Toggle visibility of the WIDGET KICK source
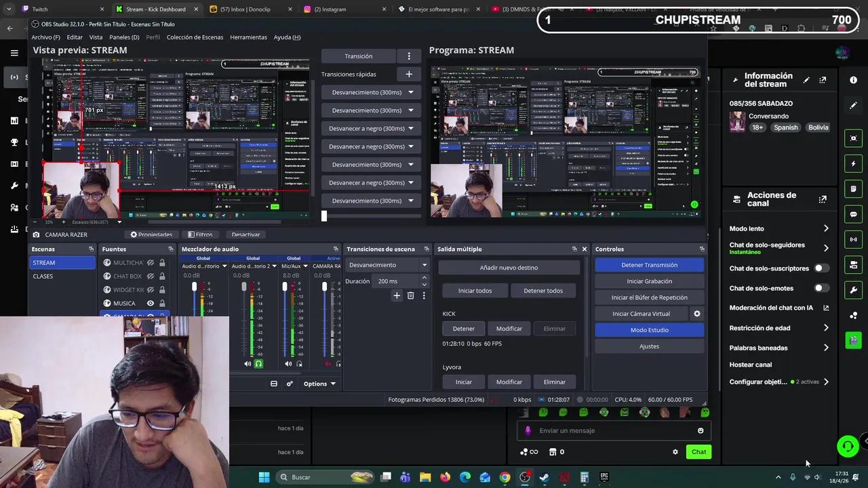 (151, 290)
